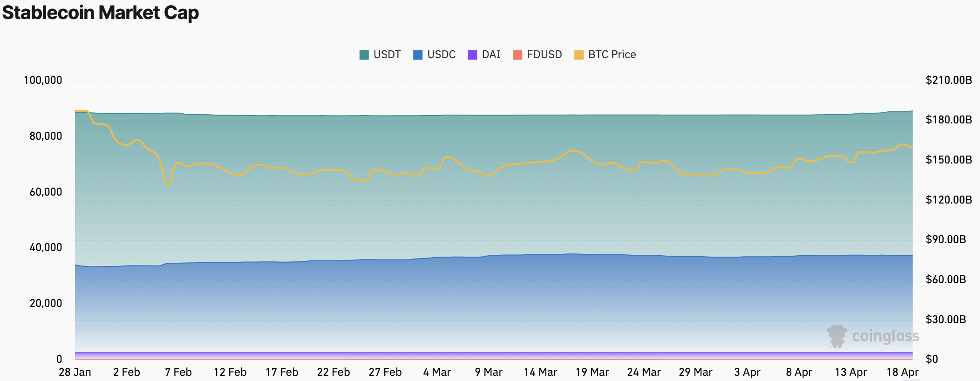The width and height of the screenshot is (980, 381).
Task: Click the $210.00B right axis label
Action: [x=948, y=80]
